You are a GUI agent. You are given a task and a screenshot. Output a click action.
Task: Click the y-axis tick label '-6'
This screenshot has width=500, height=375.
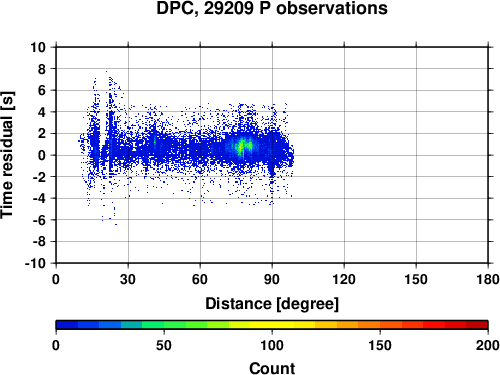[39, 220]
